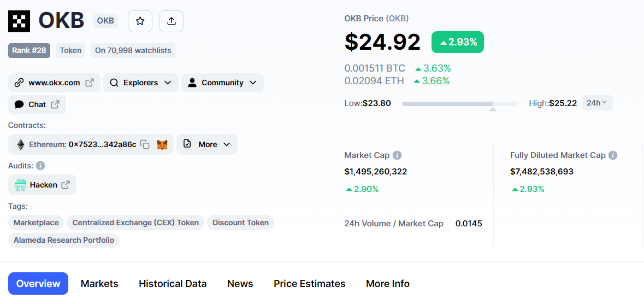Click the Hacken teal logo icon
The image size is (644, 304).
coord(20,185)
